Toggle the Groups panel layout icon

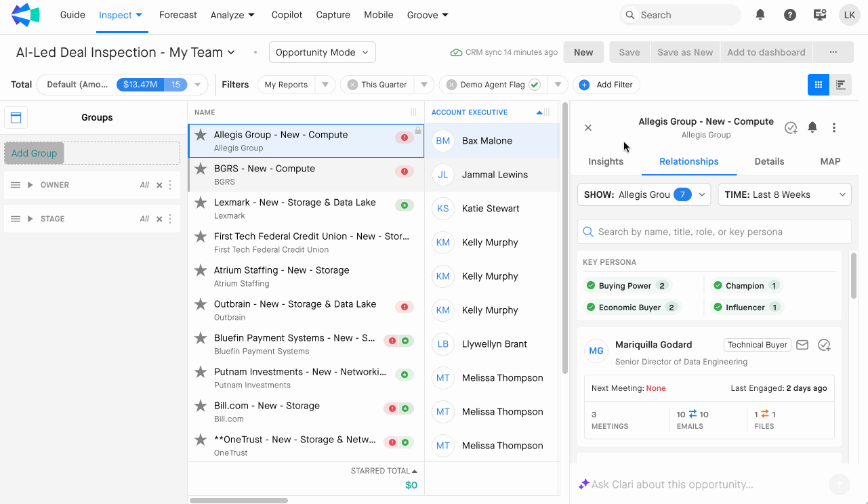pos(16,118)
